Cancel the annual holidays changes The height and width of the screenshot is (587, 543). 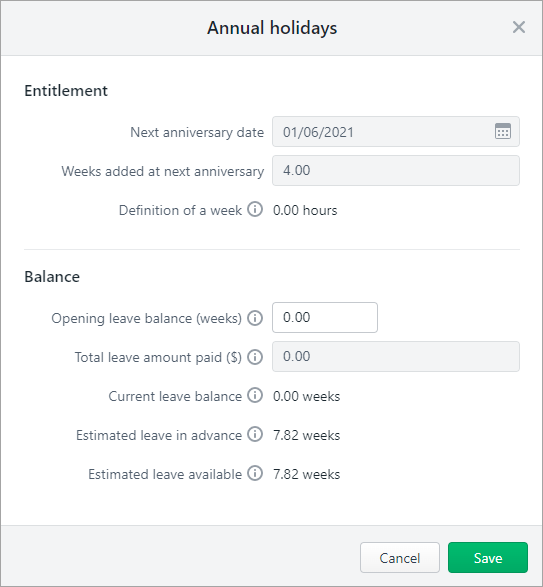click(400, 558)
